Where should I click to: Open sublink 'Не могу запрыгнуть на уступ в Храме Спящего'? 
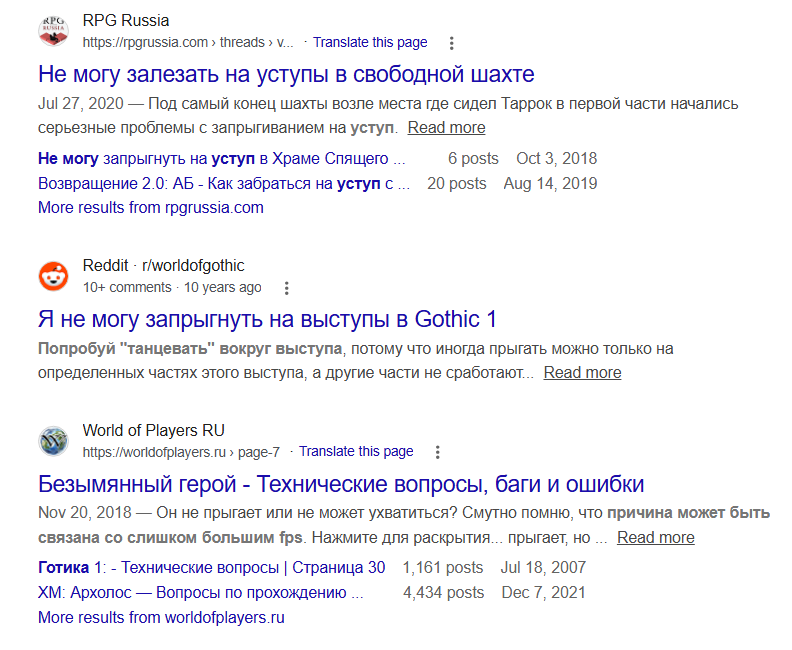point(222,159)
